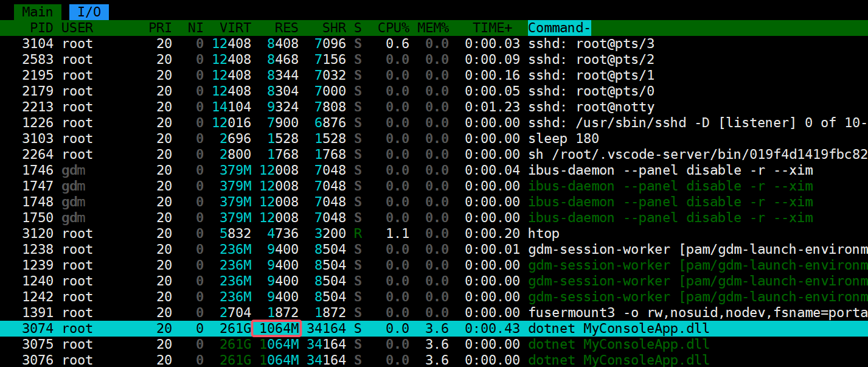Switch to the I/O tab
868x367 pixels.
pos(89,12)
